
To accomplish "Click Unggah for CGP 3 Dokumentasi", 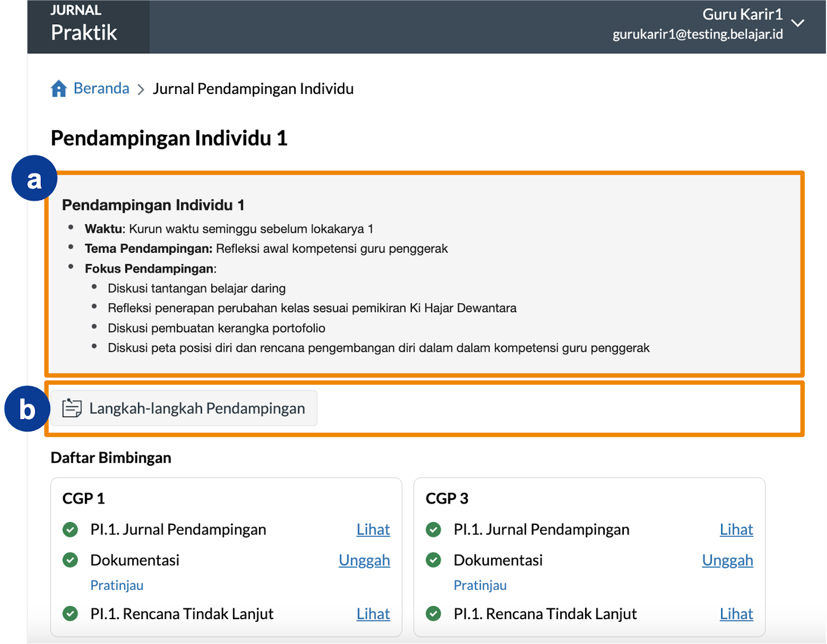I will click(x=728, y=560).
